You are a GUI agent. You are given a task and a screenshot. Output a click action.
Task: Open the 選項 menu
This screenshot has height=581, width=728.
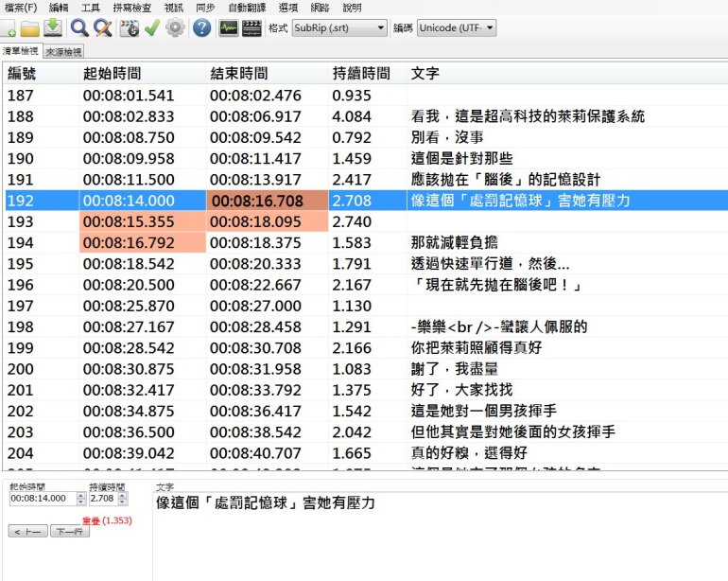click(x=287, y=8)
